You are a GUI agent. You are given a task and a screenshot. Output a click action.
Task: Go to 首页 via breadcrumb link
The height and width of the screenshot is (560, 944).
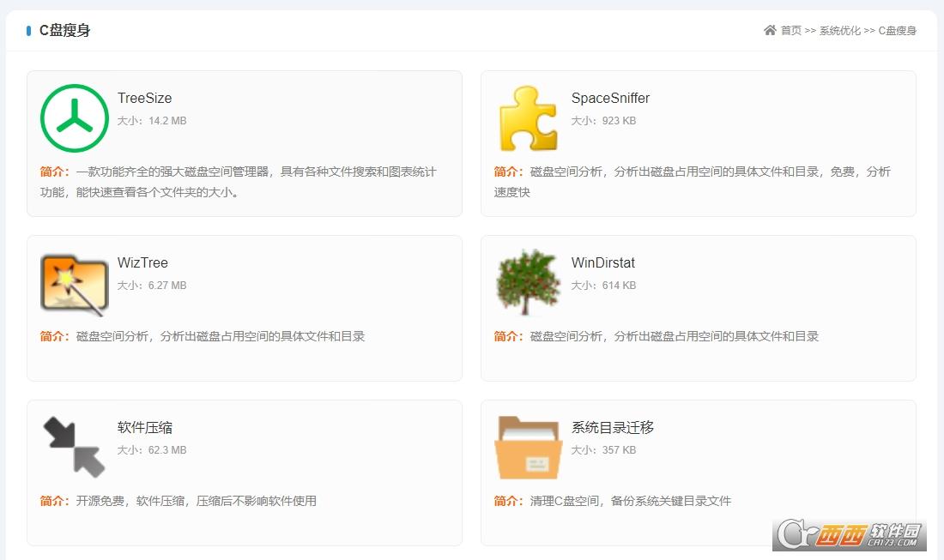click(791, 31)
